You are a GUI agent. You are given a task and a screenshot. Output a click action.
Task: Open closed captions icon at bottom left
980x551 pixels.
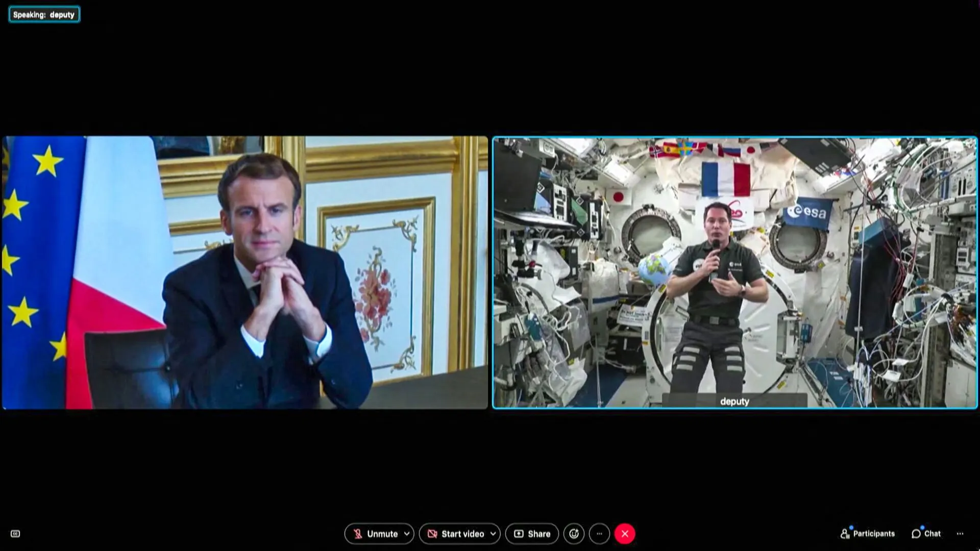[15, 534]
